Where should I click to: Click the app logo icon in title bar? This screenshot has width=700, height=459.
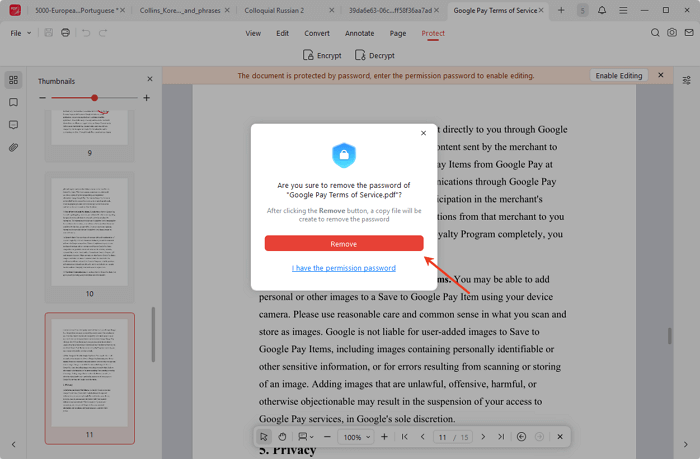(x=15, y=10)
